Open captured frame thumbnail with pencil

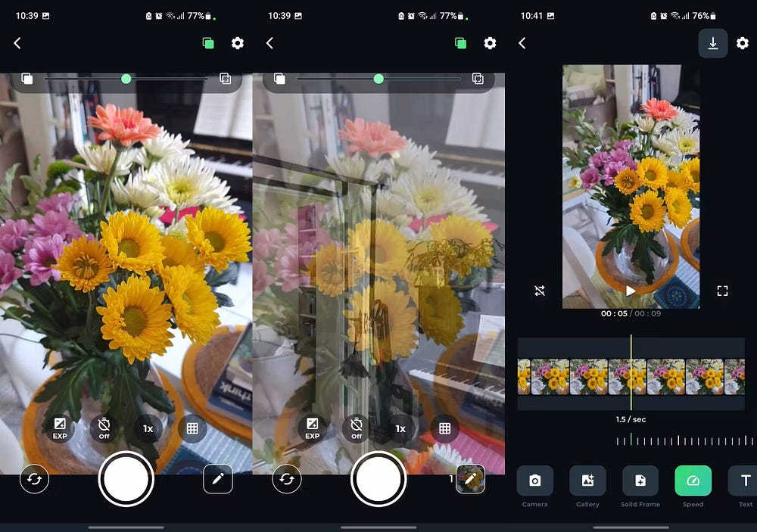(x=470, y=479)
